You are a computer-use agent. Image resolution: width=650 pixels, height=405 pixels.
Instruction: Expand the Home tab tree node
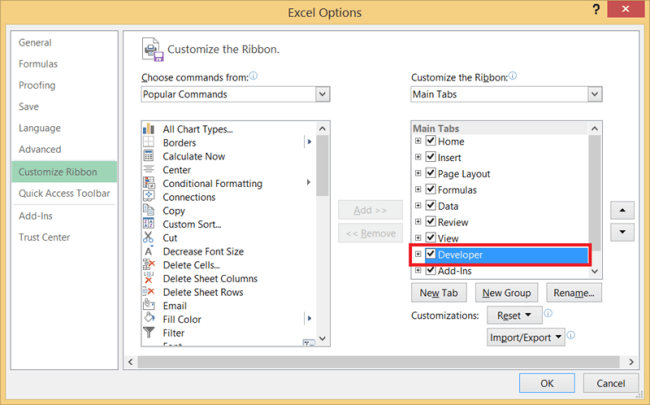418,142
